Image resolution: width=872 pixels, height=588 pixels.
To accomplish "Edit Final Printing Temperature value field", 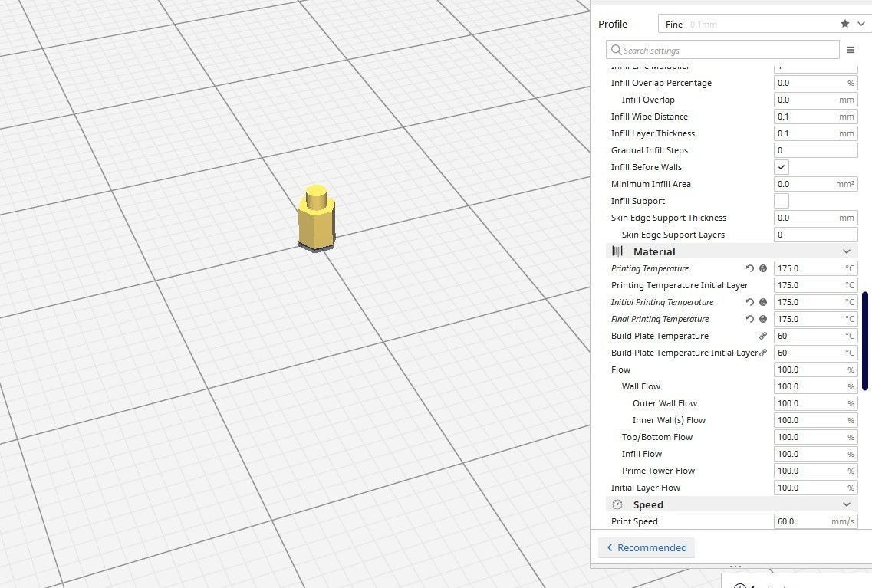I will tap(815, 319).
